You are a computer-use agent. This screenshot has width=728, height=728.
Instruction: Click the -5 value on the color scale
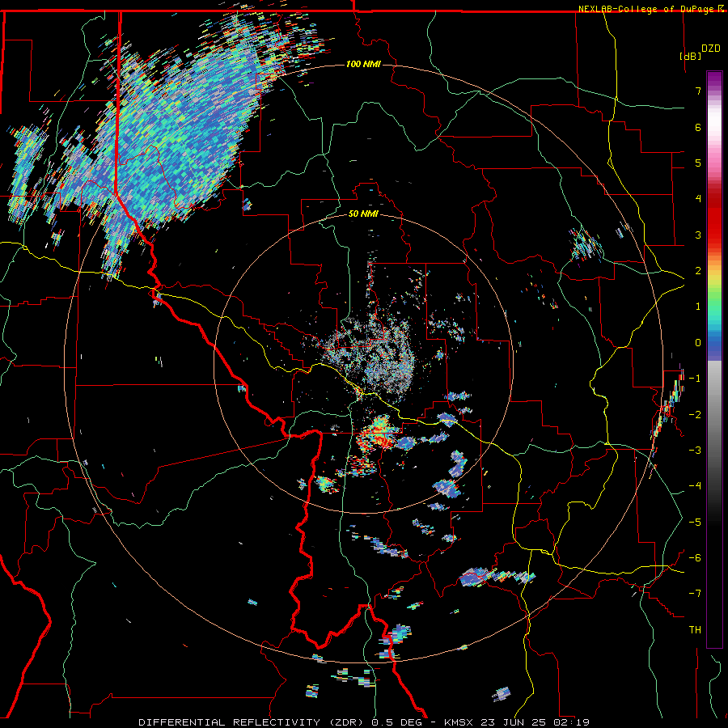[695, 522]
